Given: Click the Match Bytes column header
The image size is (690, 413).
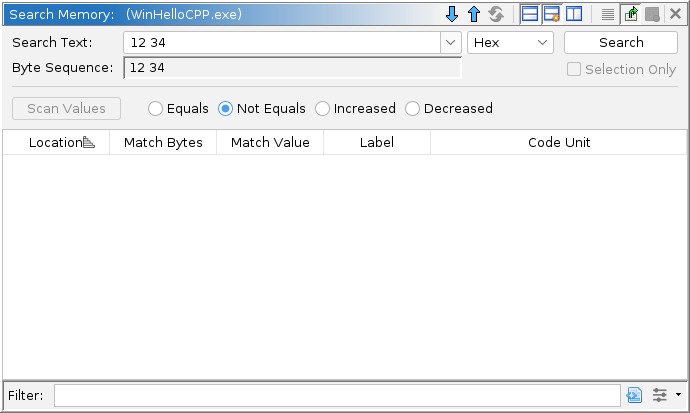Looking at the screenshot, I should coord(163,143).
